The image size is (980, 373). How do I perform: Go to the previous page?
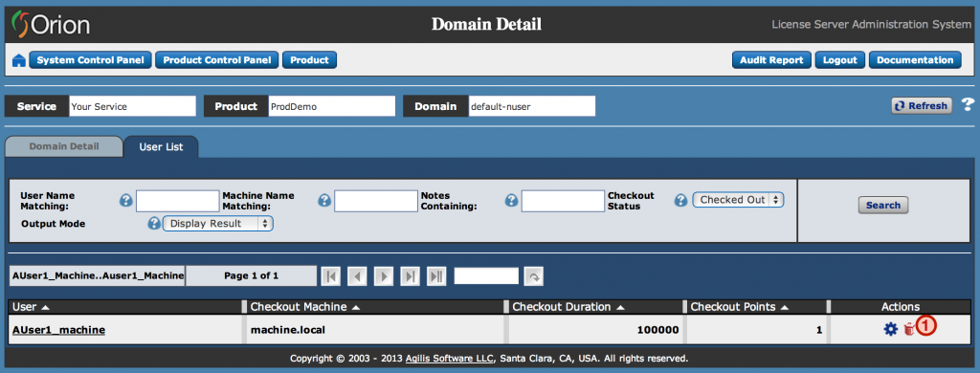tap(357, 276)
